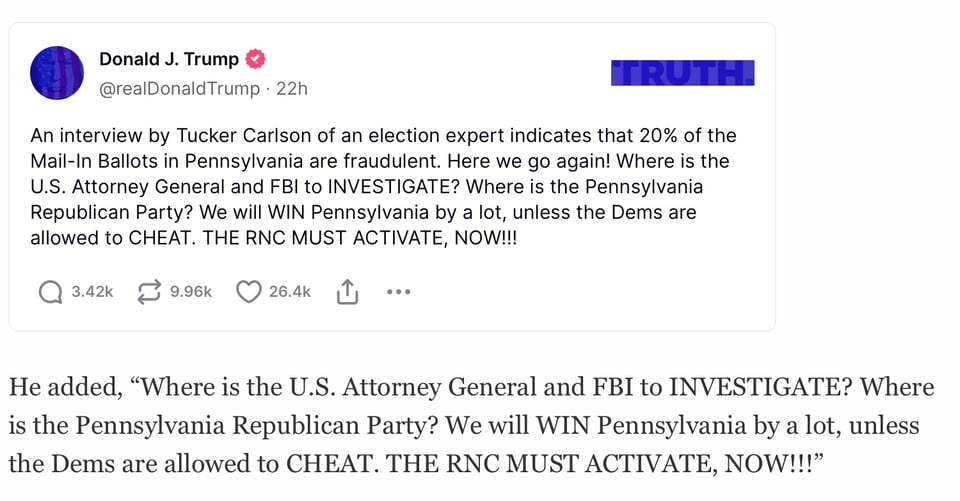Click the Donald J. Trump display name
Viewport: 960px width, 501px height.
pyautogui.click(x=169, y=60)
